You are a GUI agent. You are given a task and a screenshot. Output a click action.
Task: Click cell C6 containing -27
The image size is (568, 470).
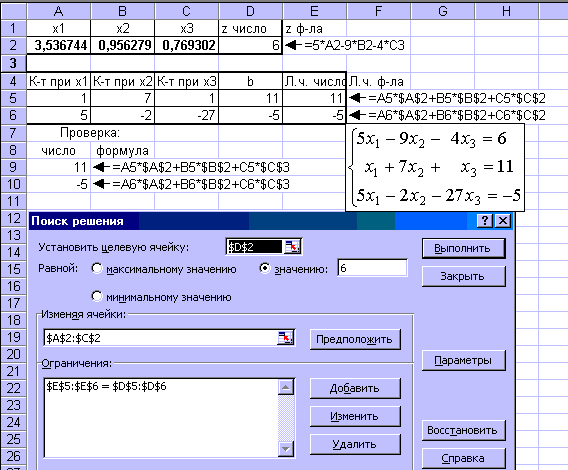click(x=187, y=115)
